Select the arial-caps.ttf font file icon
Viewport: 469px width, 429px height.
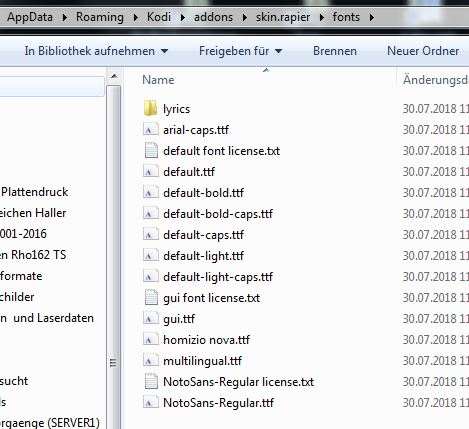pyautogui.click(x=150, y=130)
